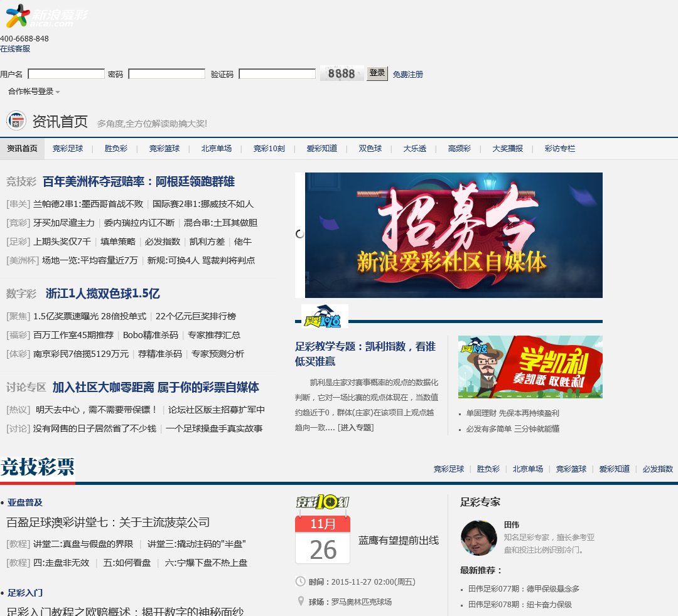Open 蓝鹰有望提前出线 match preview
Viewport: 678px width, 616px height.
[399, 540]
